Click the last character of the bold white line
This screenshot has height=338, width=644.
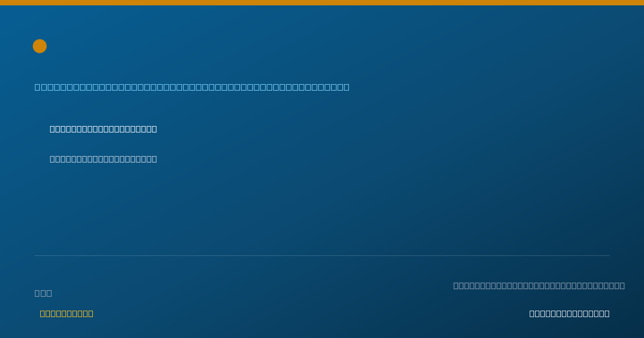pyautogui.click(x=154, y=129)
